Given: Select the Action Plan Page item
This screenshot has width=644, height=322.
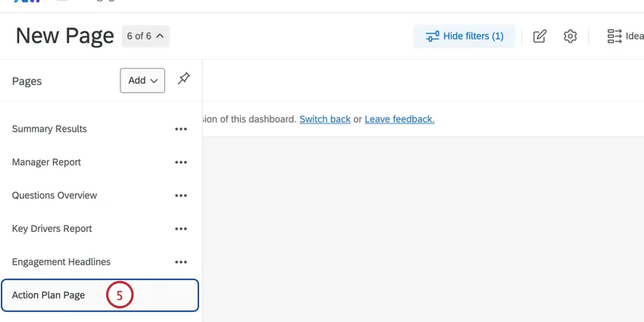Looking at the screenshot, I should point(48,295).
